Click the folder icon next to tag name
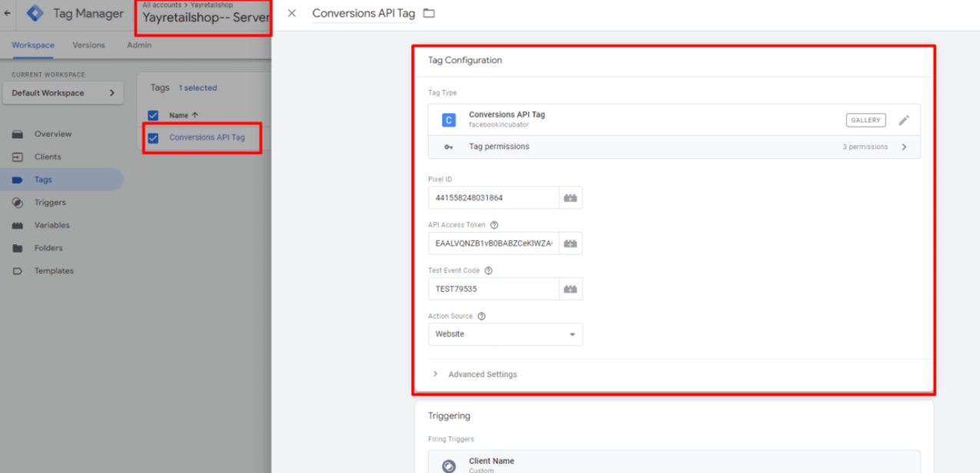 point(429,13)
